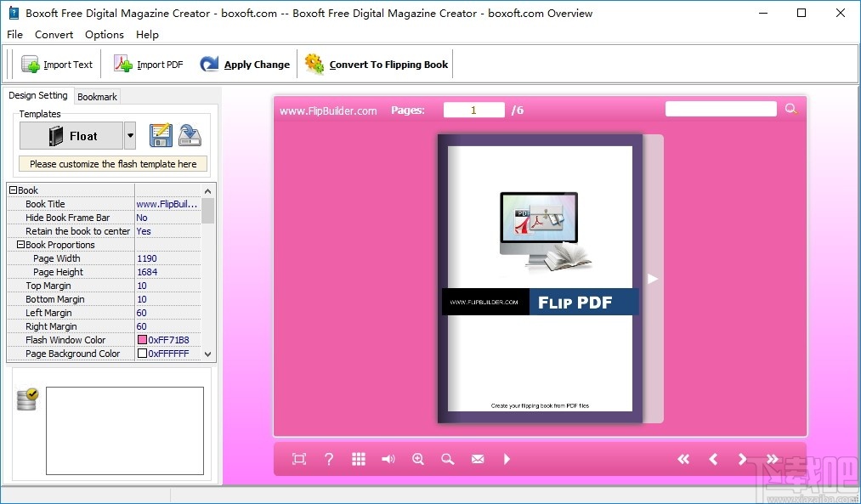The height and width of the screenshot is (504, 861).
Task: Save the template with the floppy disk icon
Action: pos(161,135)
